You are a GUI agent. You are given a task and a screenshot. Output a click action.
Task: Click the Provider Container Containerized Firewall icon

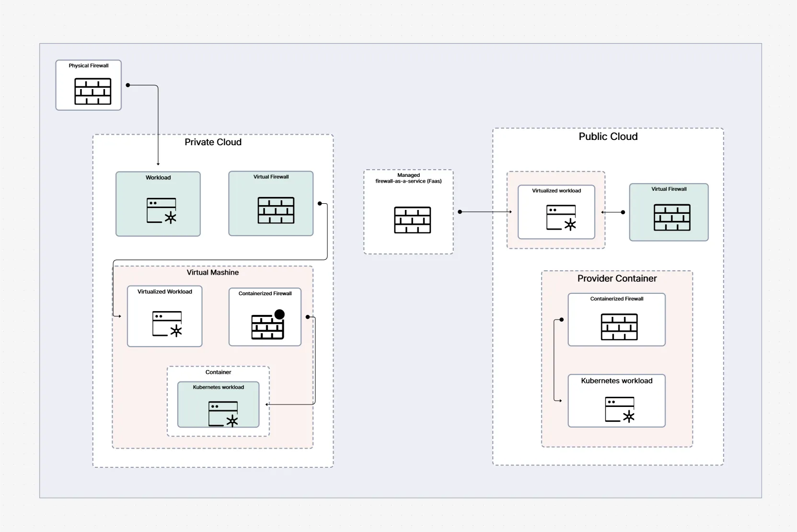[619, 327]
